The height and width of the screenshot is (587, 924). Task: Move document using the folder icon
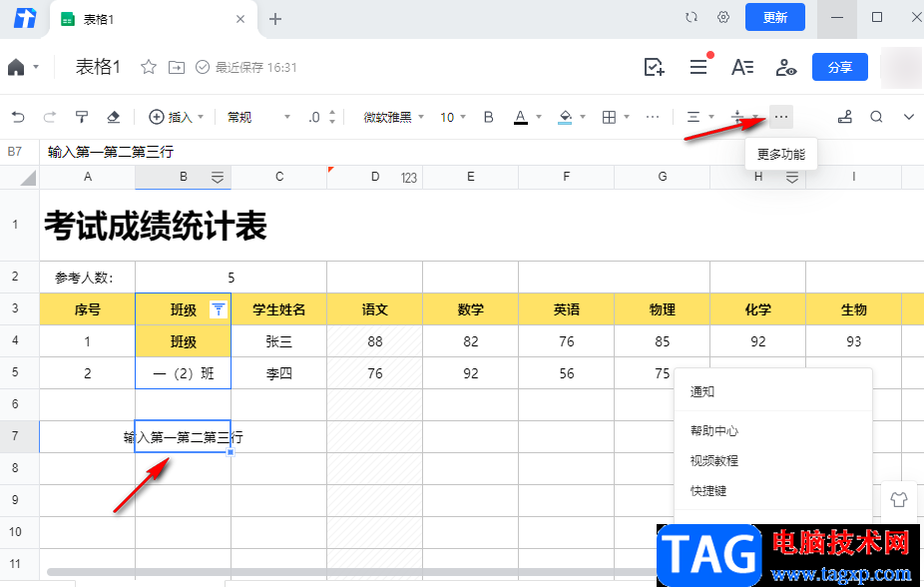(x=177, y=67)
